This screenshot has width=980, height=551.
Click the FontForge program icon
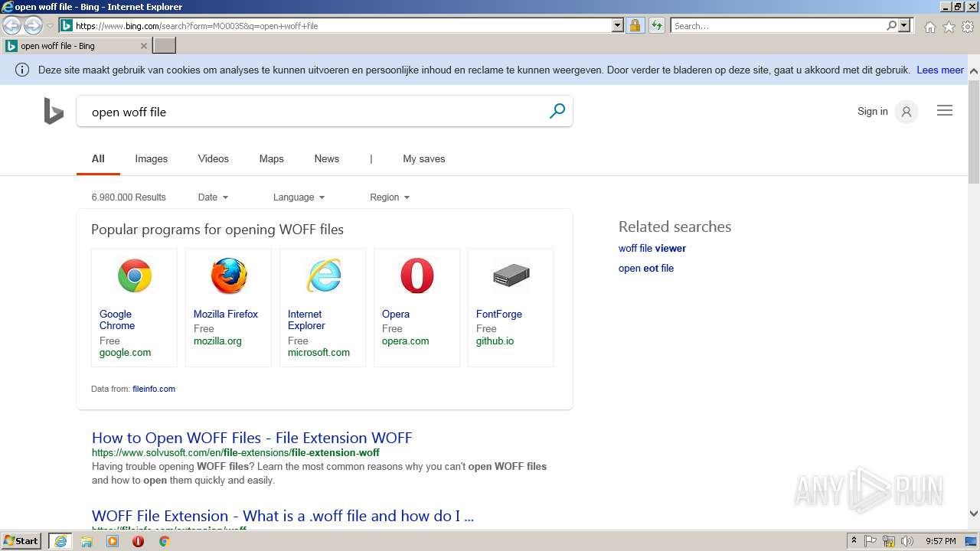pyautogui.click(x=511, y=275)
